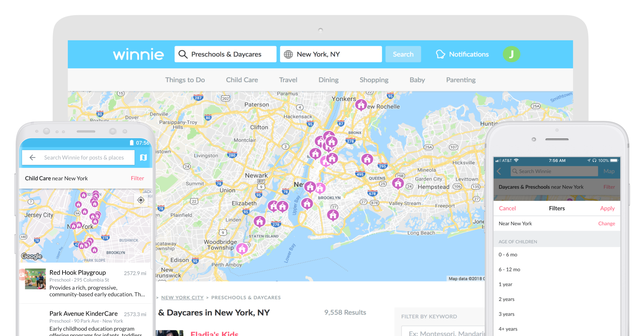Click the globe icon in location field
Image resolution: width=644 pixels, height=336 pixels.
tap(288, 54)
